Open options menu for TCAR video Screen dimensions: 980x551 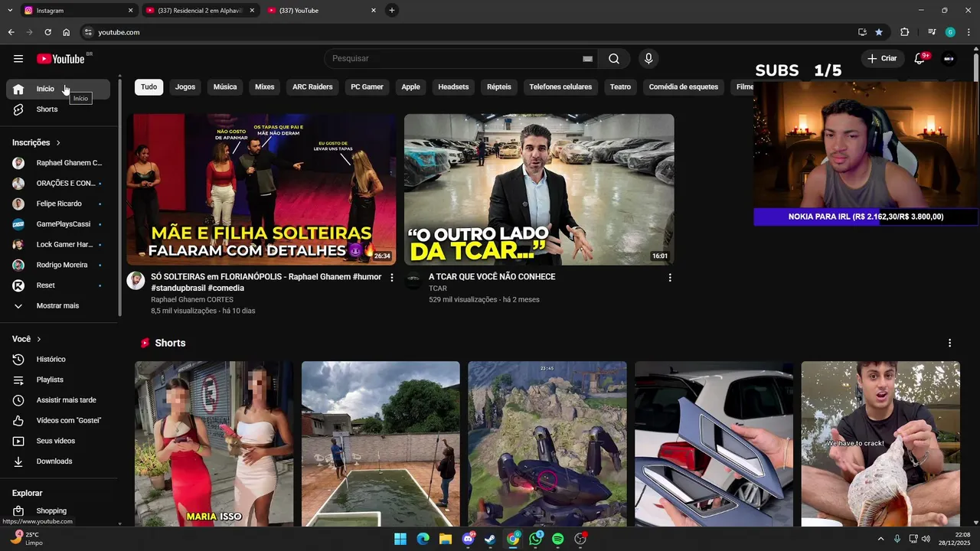click(x=670, y=278)
